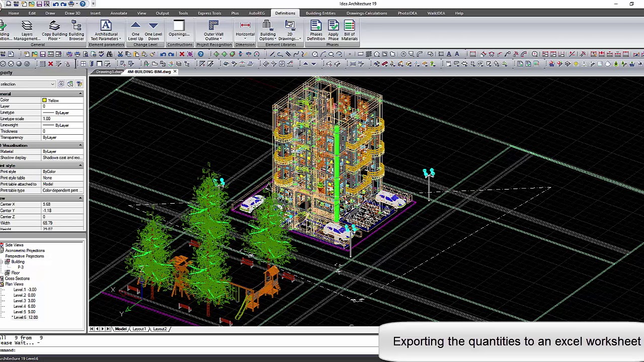Click the Center X value 5.68
Screen dimensions: 644x362
62,204
